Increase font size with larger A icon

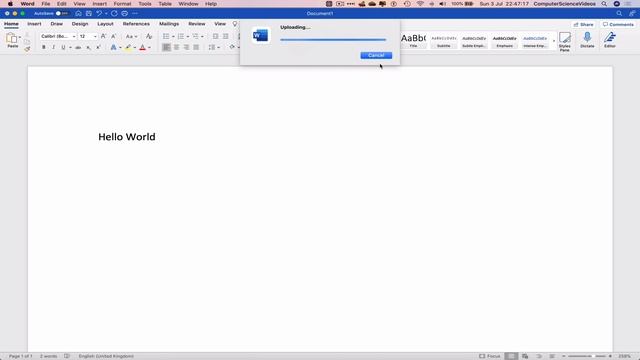tap(104, 36)
